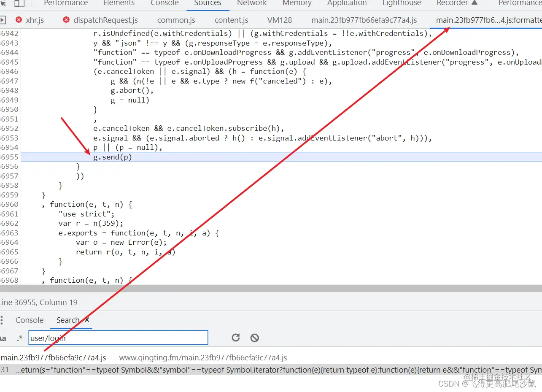
Task: Open the VM128 file tab
Action: [x=279, y=20]
